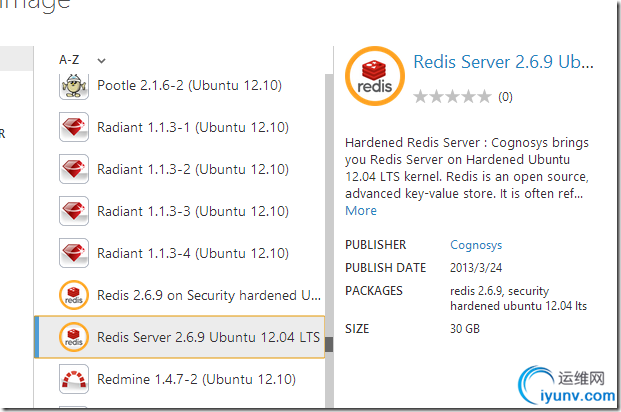Click the Redmine 1.4.7-2 icon
621x412 pixels.
(x=74, y=379)
